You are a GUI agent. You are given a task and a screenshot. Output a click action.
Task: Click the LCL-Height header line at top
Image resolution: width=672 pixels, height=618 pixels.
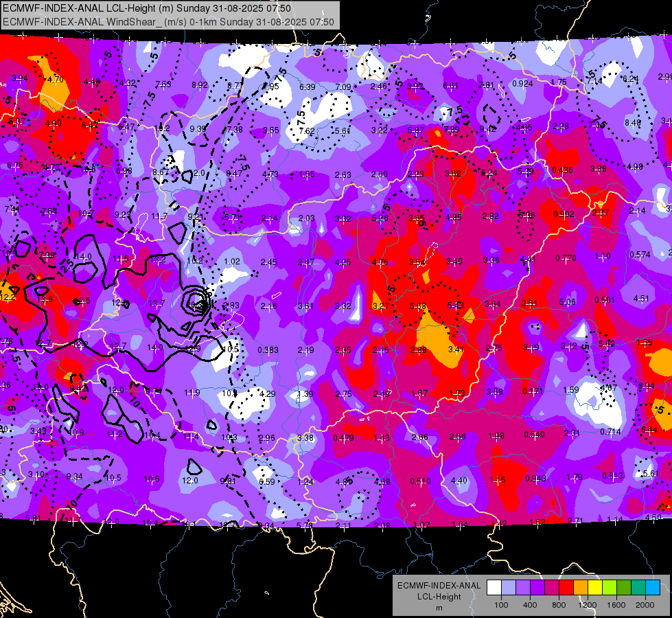[147, 8]
